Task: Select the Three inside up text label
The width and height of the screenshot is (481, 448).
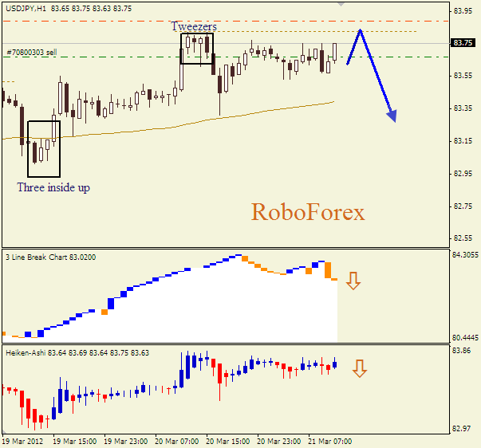Action: [53, 187]
